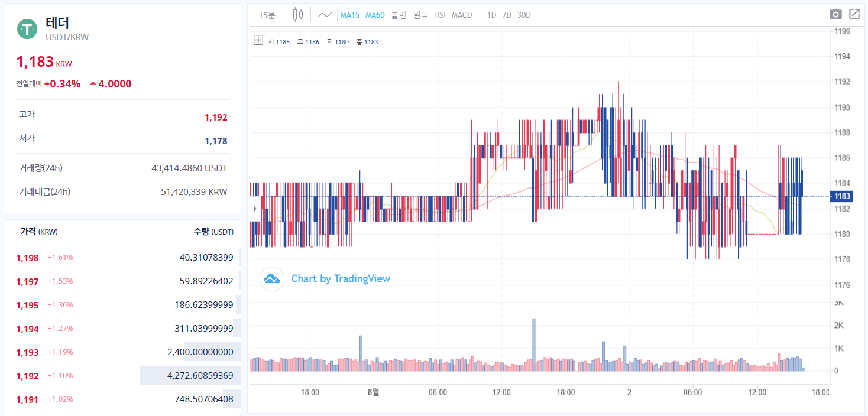Click the Tether coin logo
Screen dimensions: 868x416
pyautogui.click(x=26, y=28)
